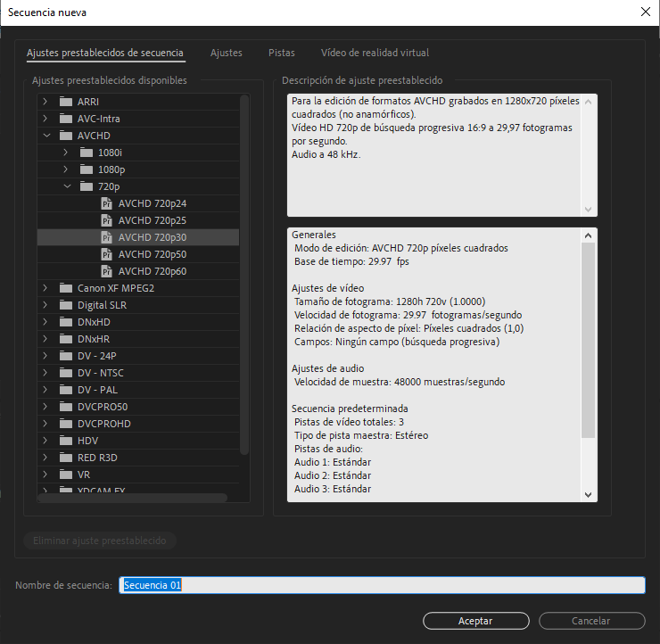Expand the RED R3D folder

click(x=45, y=457)
